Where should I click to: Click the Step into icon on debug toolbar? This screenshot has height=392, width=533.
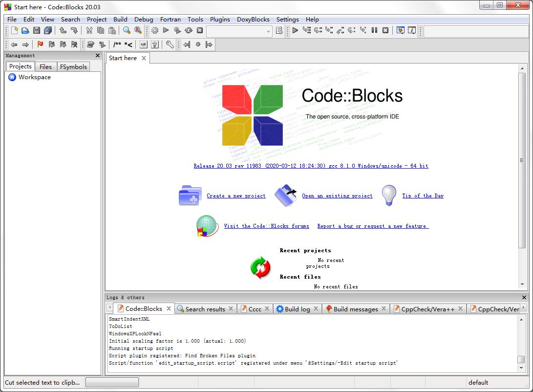point(330,30)
